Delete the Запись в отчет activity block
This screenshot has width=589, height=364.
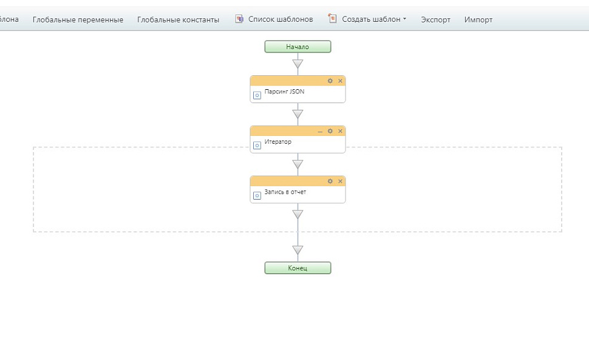[x=340, y=181]
